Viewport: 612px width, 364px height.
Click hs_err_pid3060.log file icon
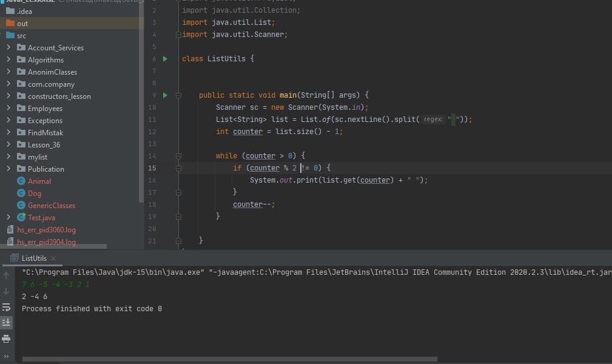10,230
